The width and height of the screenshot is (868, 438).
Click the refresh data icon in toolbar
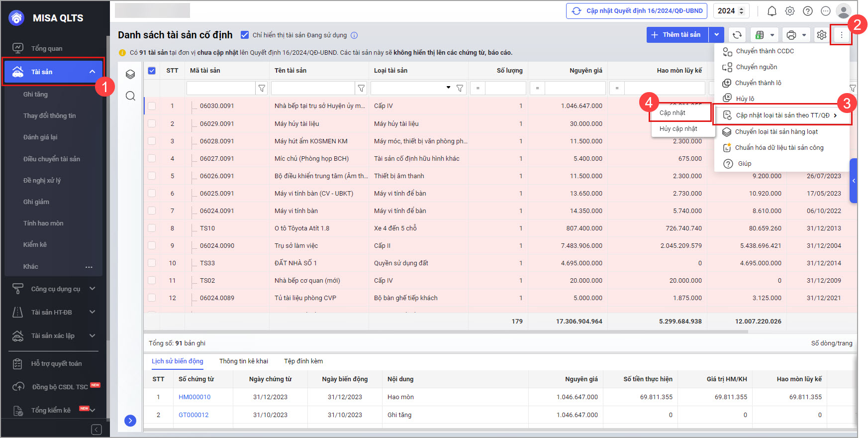coord(737,35)
